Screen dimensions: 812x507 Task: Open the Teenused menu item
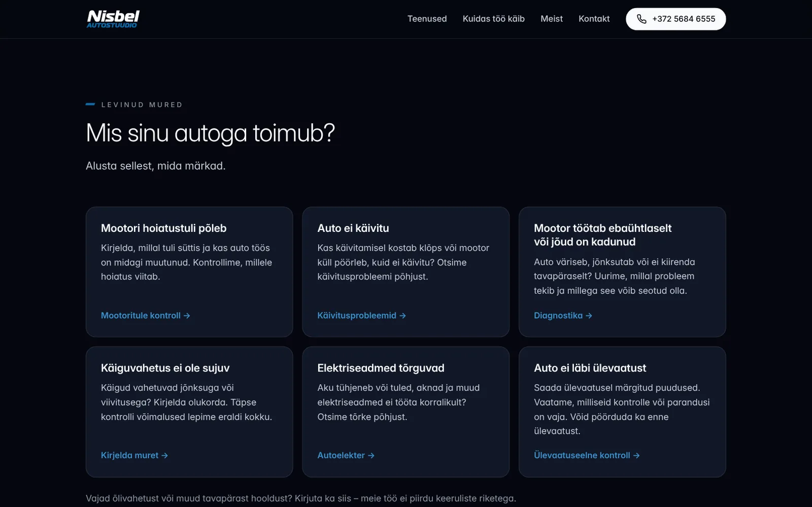427,19
